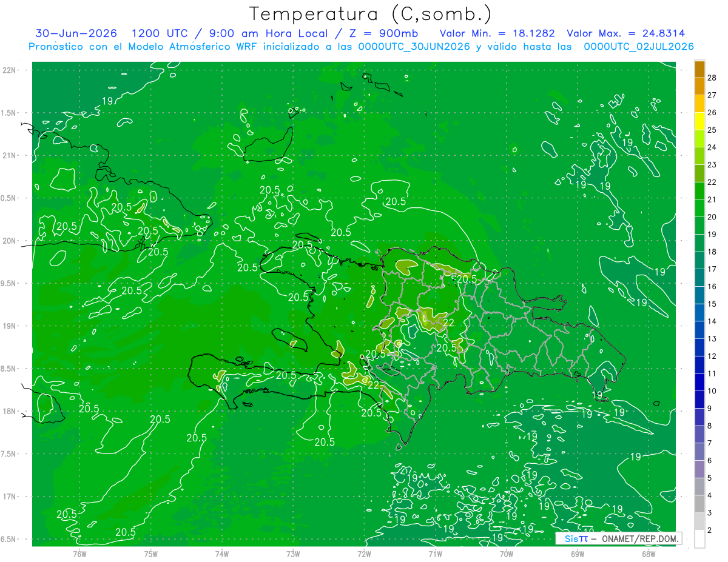This screenshot has width=728, height=562.
Task: Select the valid-until stamp '0000UTC_02JUL2026'
Action: (639, 47)
